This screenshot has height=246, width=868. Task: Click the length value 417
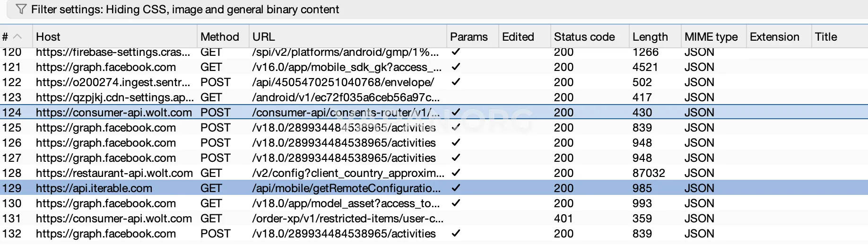point(642,97)
